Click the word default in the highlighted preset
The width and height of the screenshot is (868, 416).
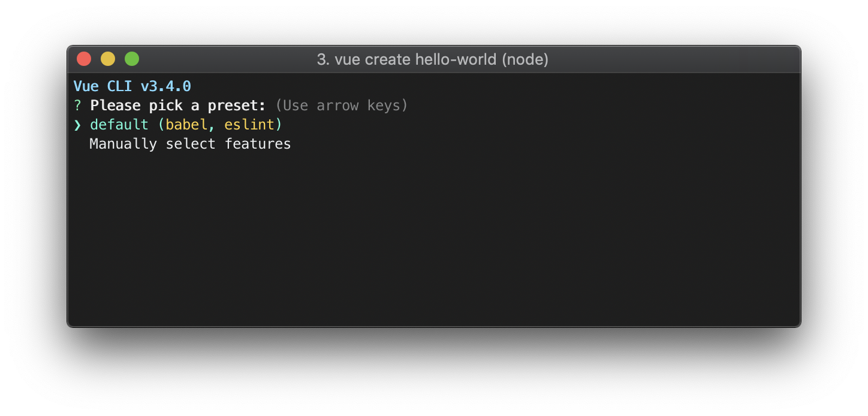(x=119, y=124)
